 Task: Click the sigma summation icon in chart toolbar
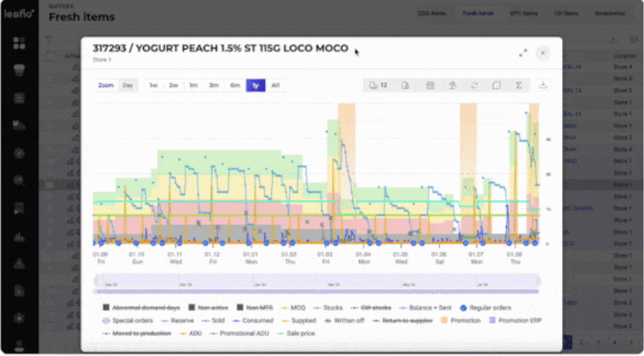click(x=519, y=86)
